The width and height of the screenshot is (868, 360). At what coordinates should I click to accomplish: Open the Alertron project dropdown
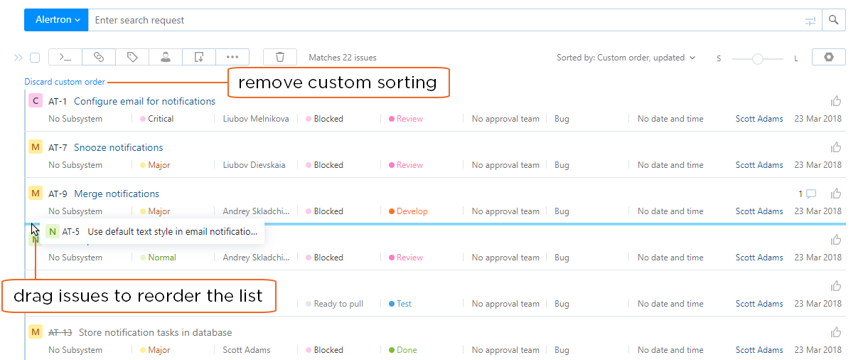[x=56, y=20]
